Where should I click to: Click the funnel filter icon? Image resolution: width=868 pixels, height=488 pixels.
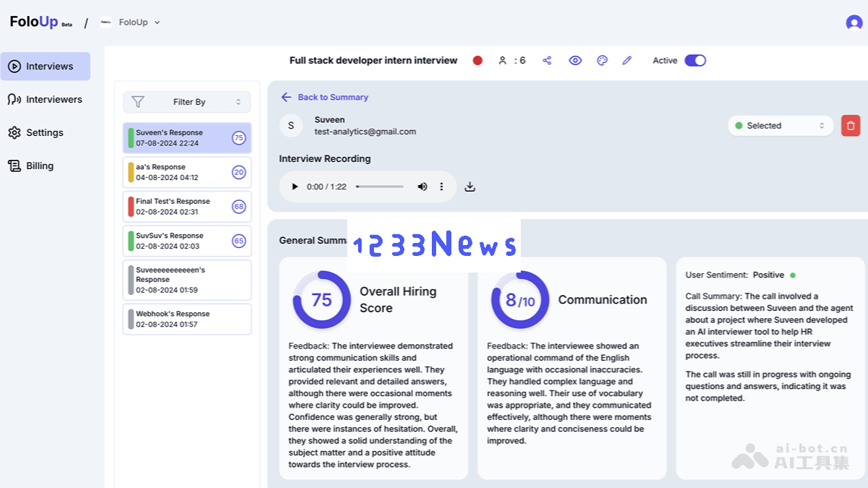point(138,102)
